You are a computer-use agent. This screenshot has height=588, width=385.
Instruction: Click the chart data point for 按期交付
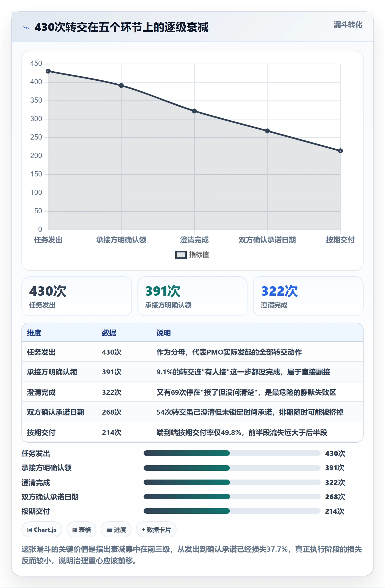(x=340, y=151)
